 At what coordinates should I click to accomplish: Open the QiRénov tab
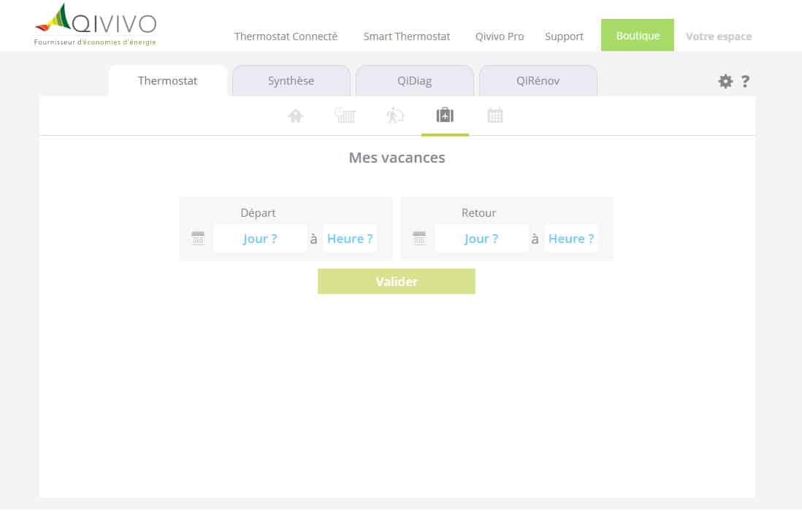(538, 81)
